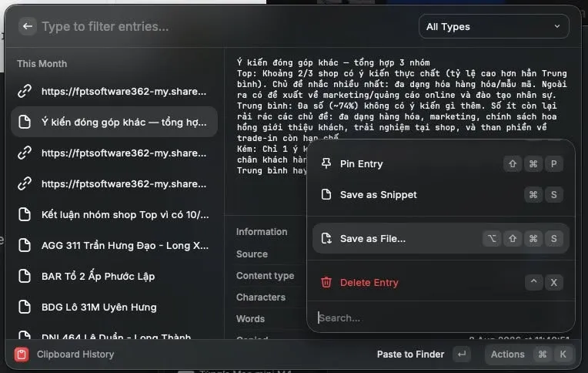The image size is (588, 373).
Task: Select 'BAR Tổ 2 Ấp Phước Lập' entry
Action: tap(115, 276)
